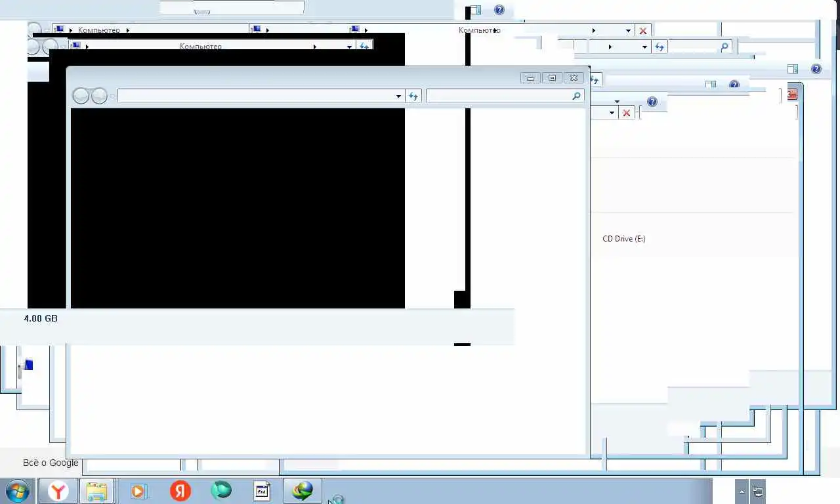
Task: Expand the chevron after the leftmost top-row 'Компьютер'
Action: pyautogui.click(x=127, y=30)
